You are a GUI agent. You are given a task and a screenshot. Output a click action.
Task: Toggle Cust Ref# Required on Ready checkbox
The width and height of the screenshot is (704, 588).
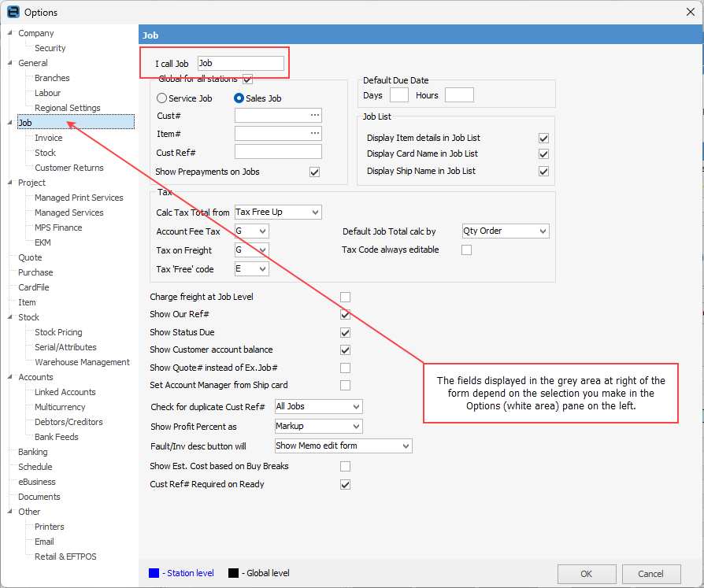pyautogui.click(x=345, y=485)
